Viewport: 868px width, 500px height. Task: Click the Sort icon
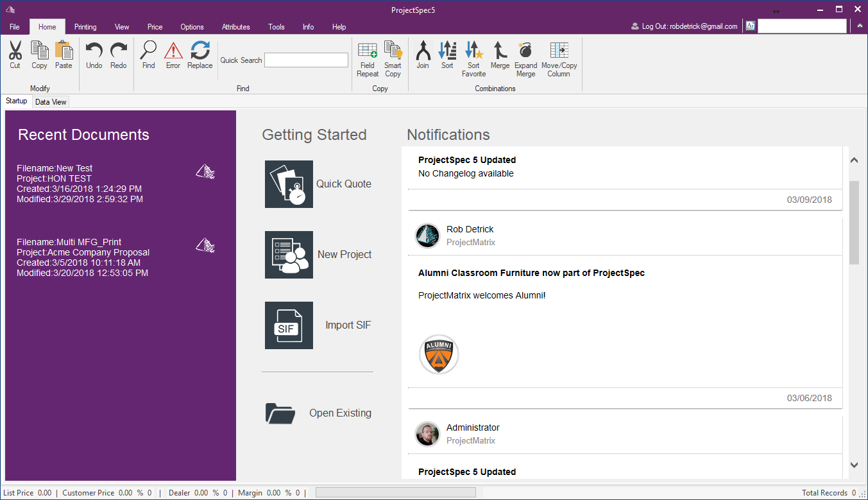[x=447, y=50]
